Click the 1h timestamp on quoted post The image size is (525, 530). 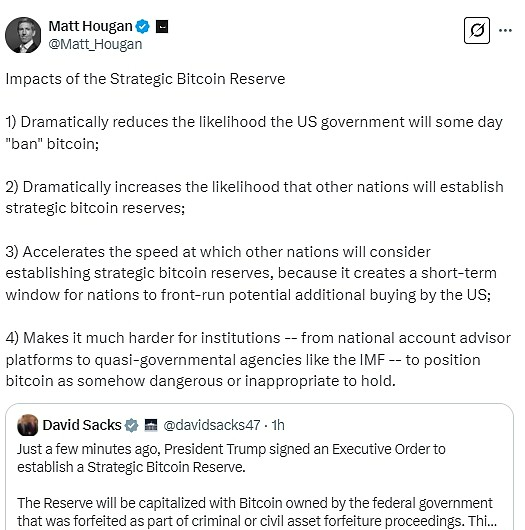point(278,425)
